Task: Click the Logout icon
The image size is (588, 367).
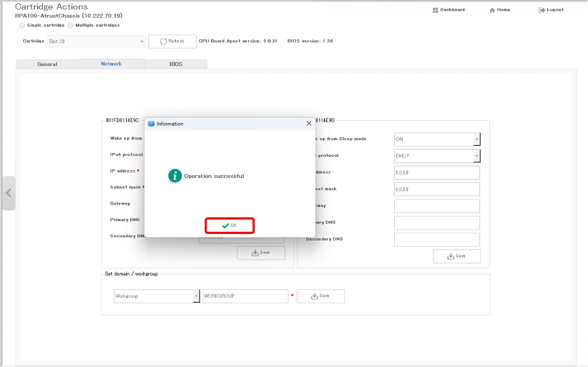Action: point(541,10)
